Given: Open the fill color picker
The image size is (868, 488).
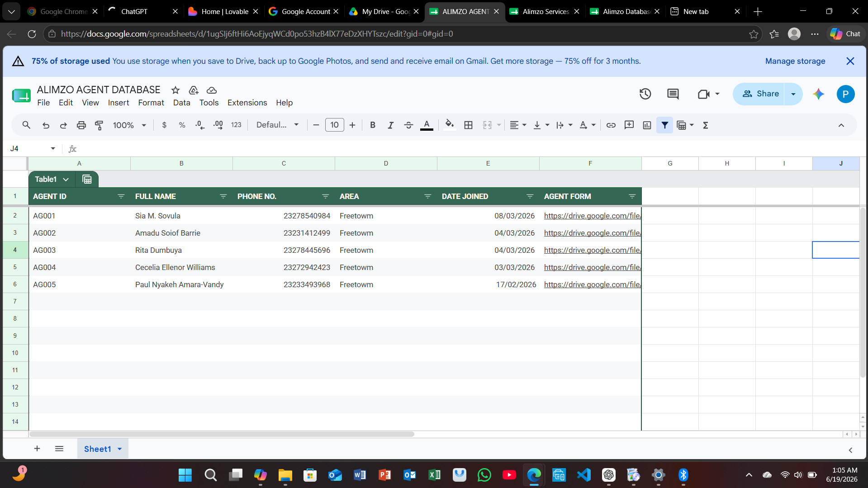Looking at the screenshot, I should (449, 125).
